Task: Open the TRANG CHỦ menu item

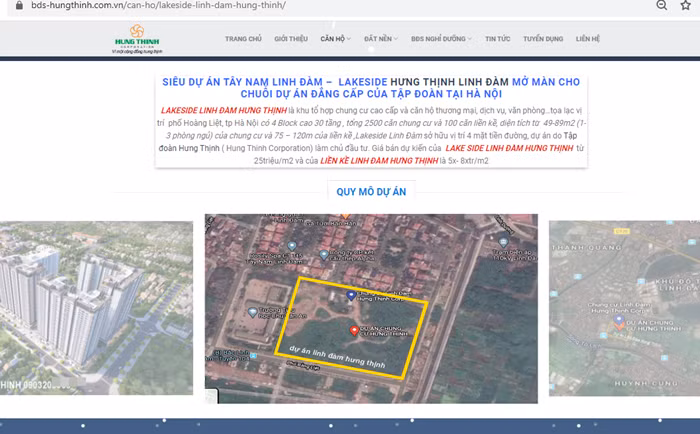Action: (x=243, y=39)
